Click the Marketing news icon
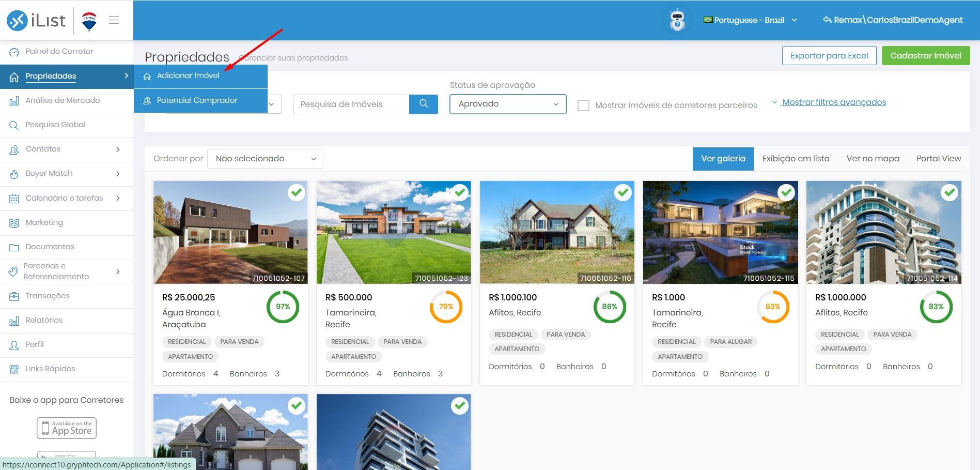The image size is (980, 470). coord(14,223)
